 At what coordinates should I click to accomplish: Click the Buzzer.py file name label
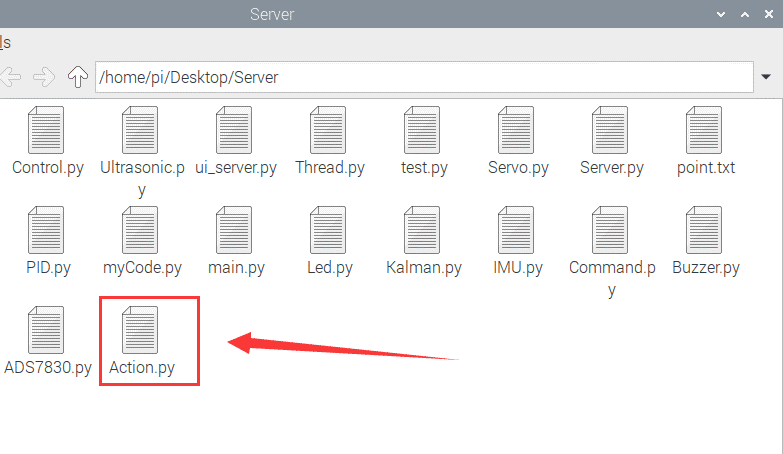[x=706, y=268]
